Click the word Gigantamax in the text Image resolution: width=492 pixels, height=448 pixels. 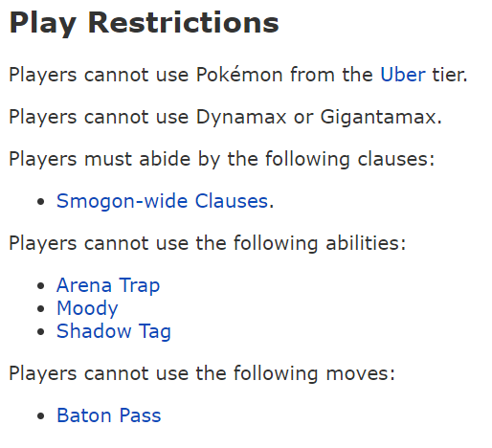tap(378, 118)
